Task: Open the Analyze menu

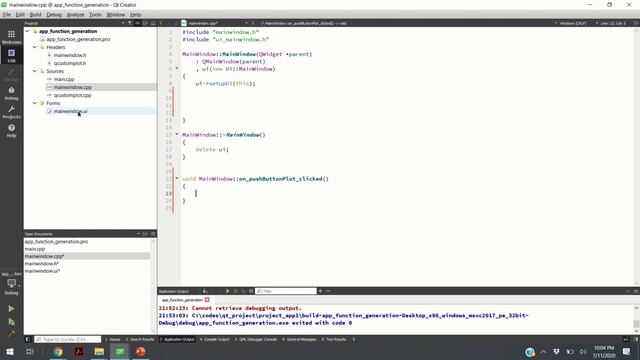Action: (x=75, y=15)
